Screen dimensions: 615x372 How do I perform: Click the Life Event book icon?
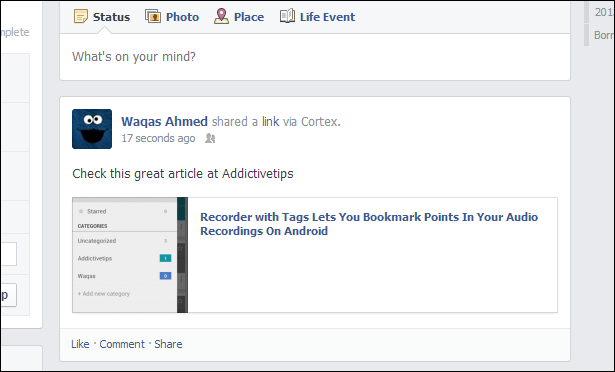287,16
